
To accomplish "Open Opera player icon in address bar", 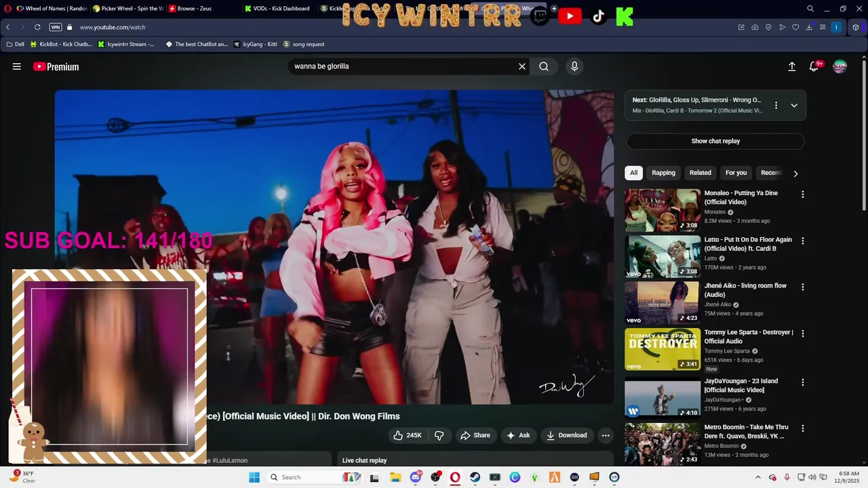I will pos(782,27).
